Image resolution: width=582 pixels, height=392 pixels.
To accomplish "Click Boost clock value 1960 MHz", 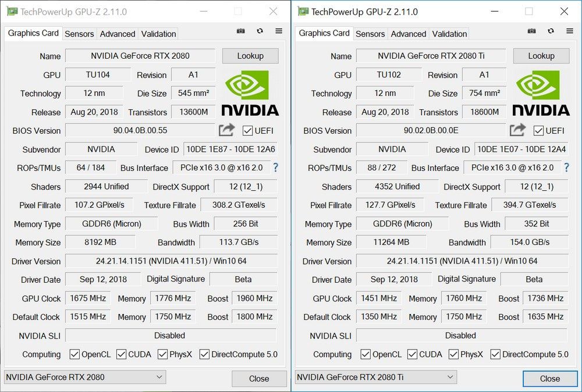I will pyautogui.click(x=255, y=298).
